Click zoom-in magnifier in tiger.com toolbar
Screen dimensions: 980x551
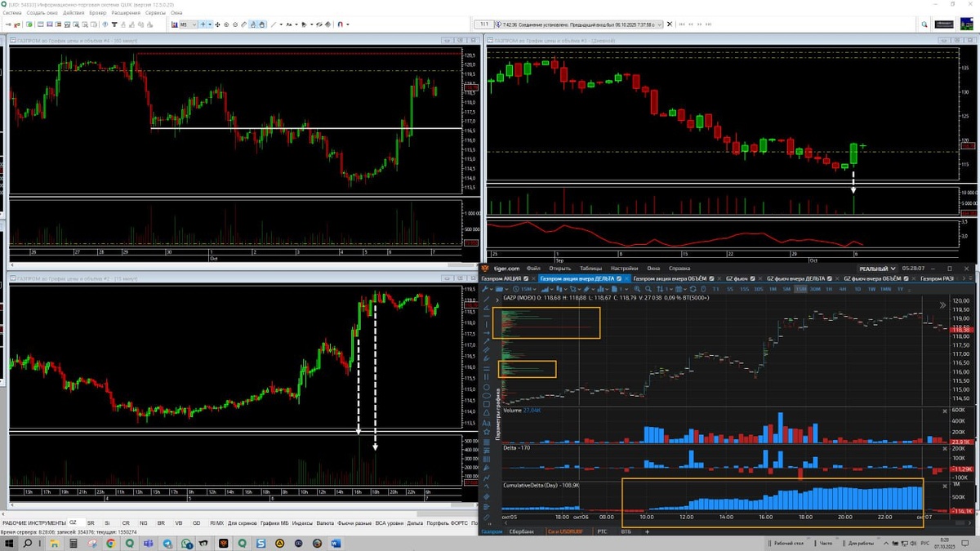637,287
